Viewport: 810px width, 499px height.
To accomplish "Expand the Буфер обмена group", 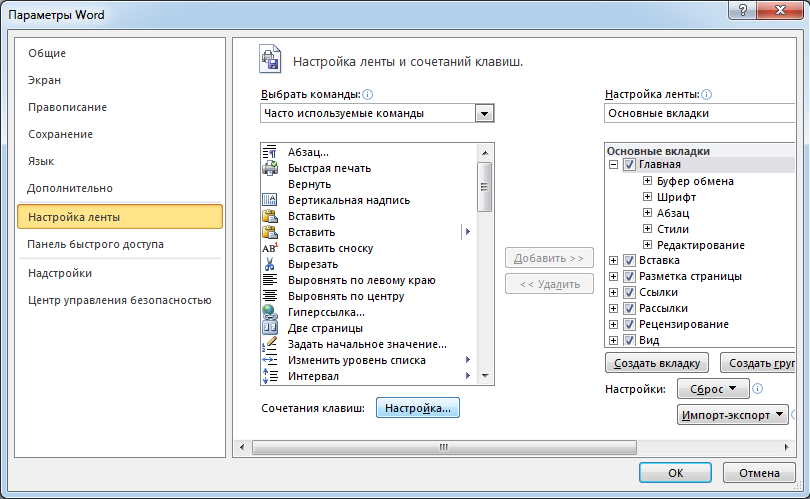I will (647, 181).
